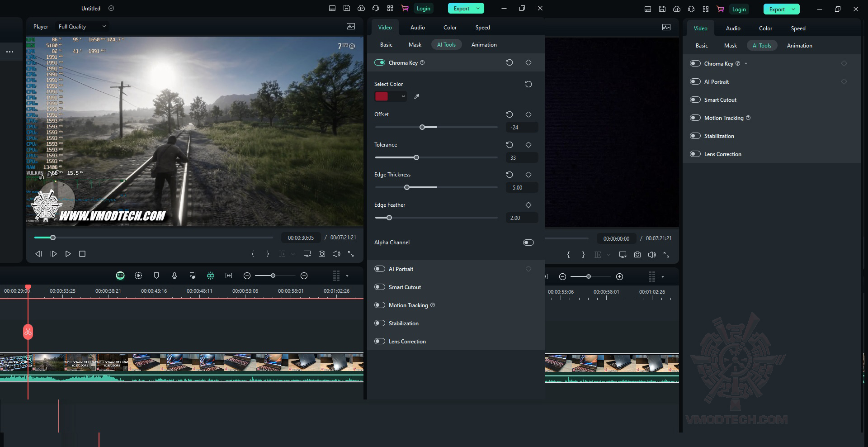The height and width of the screenshot is (447, 868).
Task: Click the Login button in the front window
Action: pos(424,8)
